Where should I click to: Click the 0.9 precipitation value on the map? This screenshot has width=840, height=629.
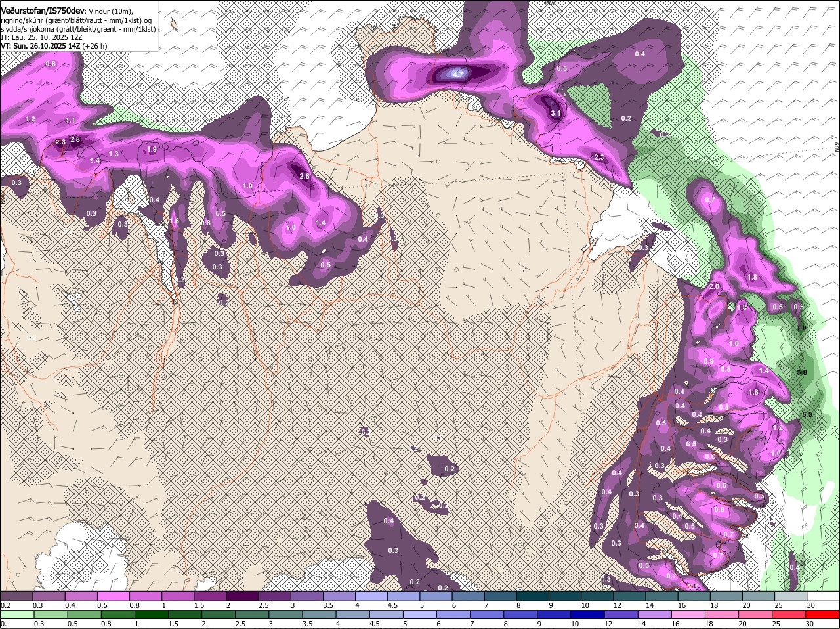[709, 362]
